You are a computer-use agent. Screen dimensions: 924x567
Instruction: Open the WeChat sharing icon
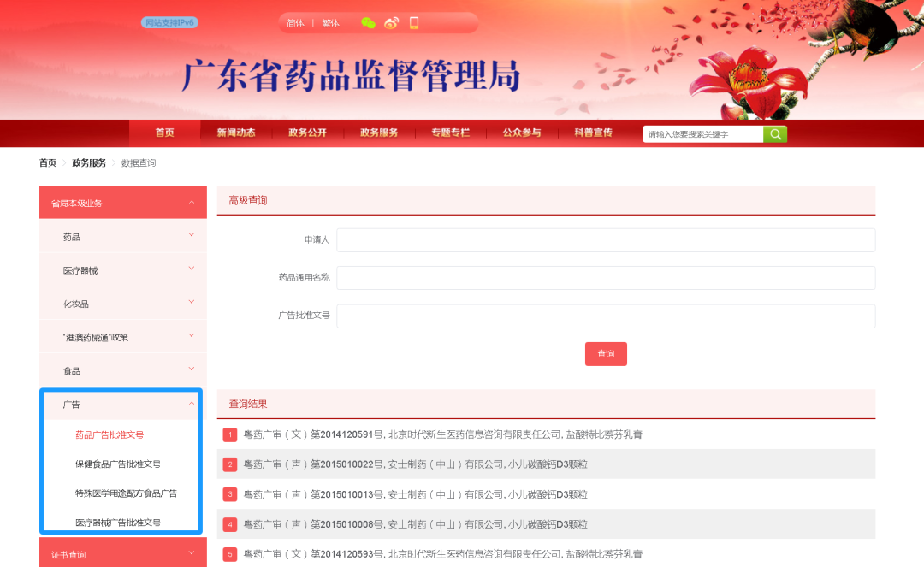tap(367, 23)
